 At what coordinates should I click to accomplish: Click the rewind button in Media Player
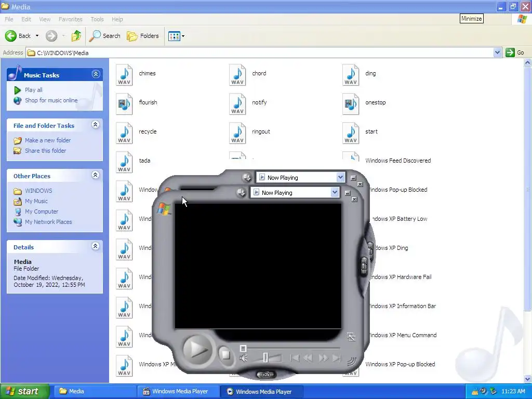tap(309, 358)
